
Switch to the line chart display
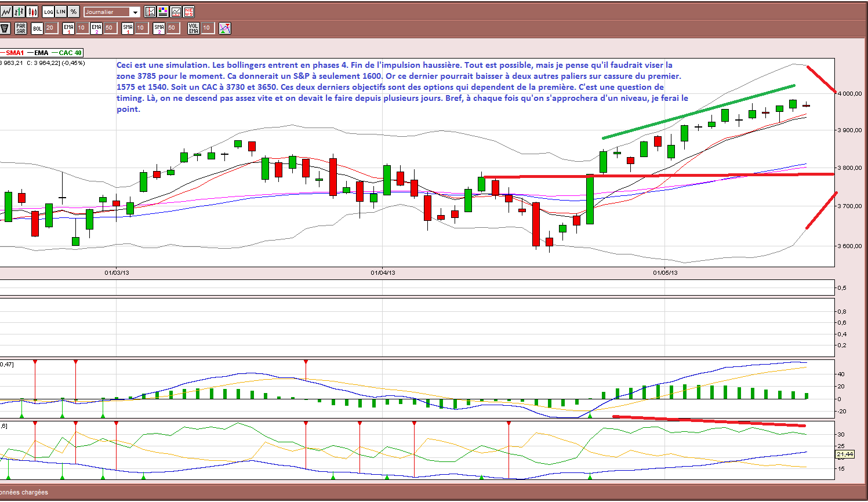click(x=6, y=12)
